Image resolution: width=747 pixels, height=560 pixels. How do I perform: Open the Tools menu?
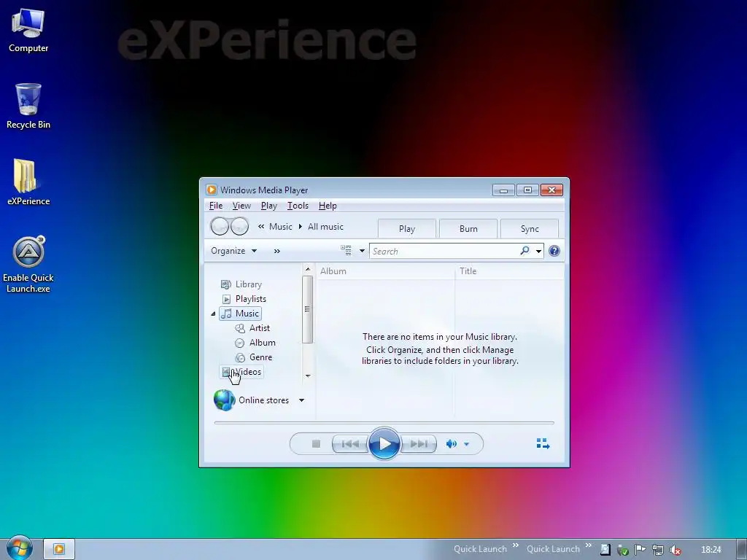tap(298, 206)
